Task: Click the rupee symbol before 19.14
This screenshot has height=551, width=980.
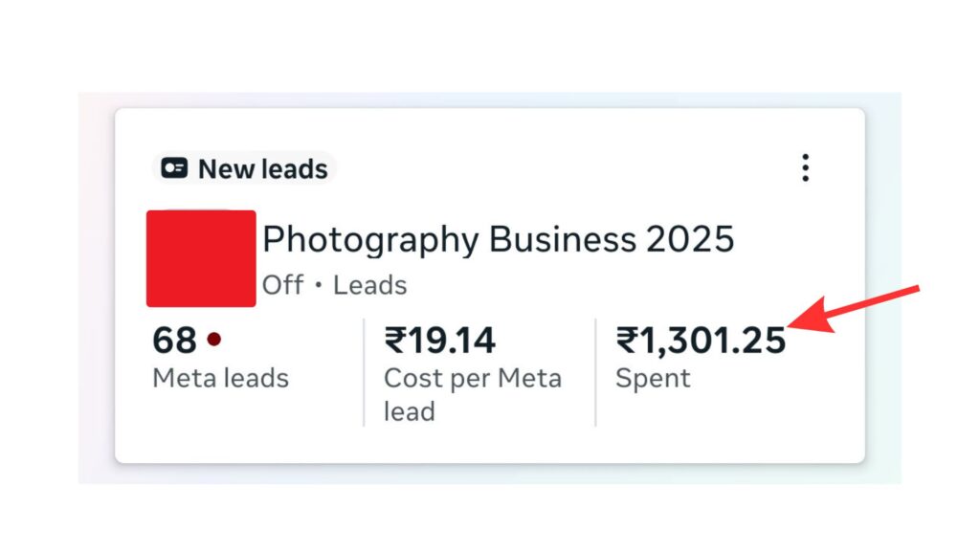Action: click(394, 341)
